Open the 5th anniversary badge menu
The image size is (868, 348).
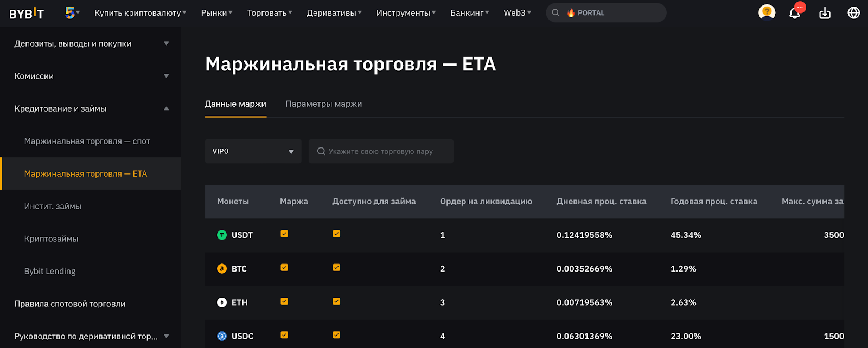[72, 12]
